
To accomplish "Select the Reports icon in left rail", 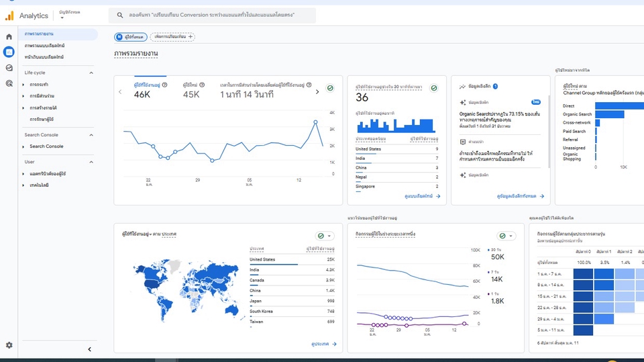I will [x=9, y=52].
